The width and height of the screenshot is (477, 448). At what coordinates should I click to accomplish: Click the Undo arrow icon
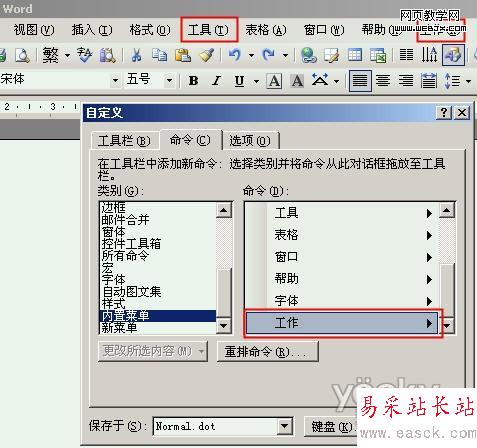coord(235,54)
